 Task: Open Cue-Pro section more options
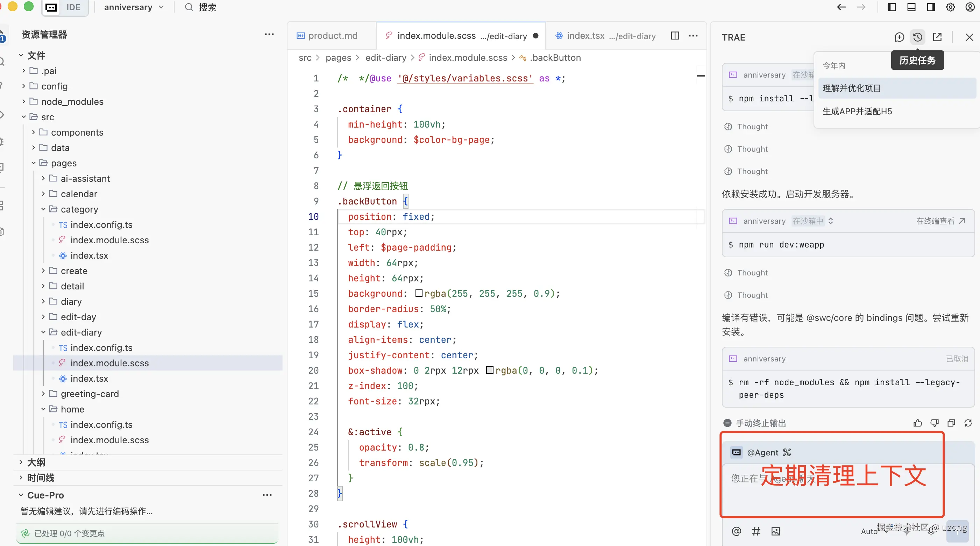268,495
